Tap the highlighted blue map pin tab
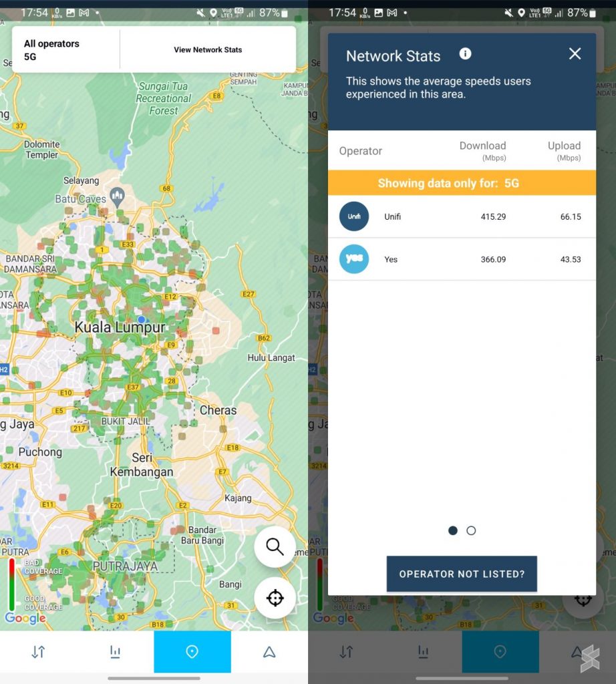 (192, 652)
